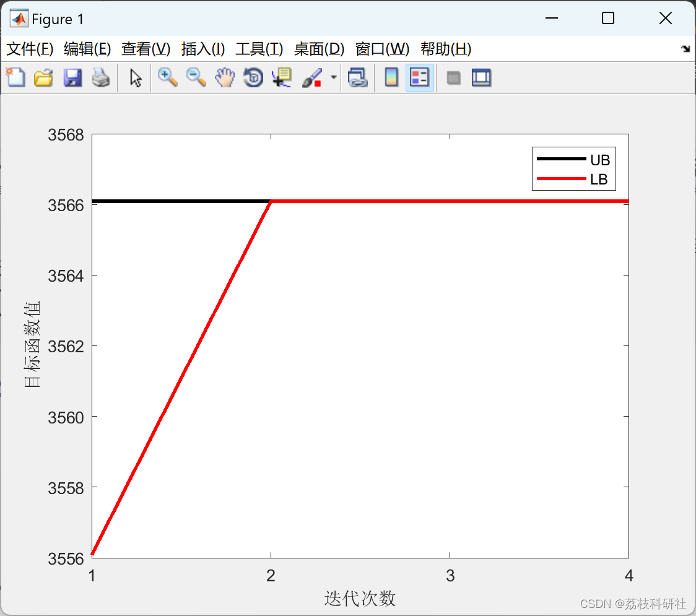Close the Figure 1 window
The height and width of the screenshot is (616, 696).
(x=666, y=18)
